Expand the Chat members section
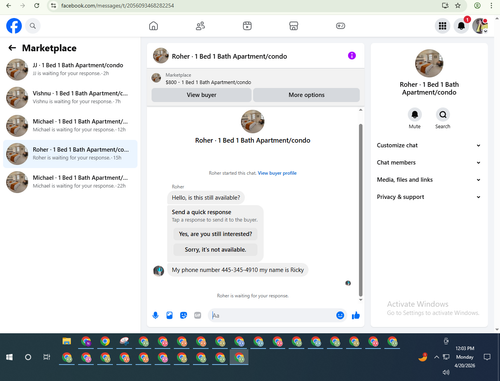The height and width of the screenshot is (381, 500). 429,163
